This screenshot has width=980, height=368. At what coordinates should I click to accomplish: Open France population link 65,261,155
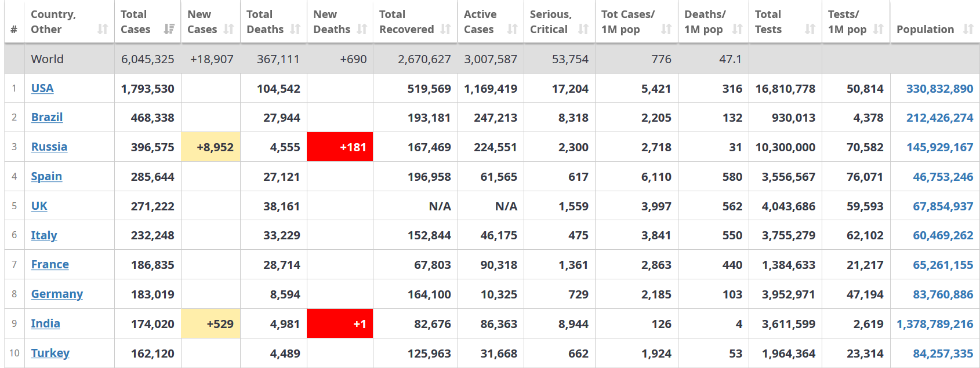[x=943, y=265]
